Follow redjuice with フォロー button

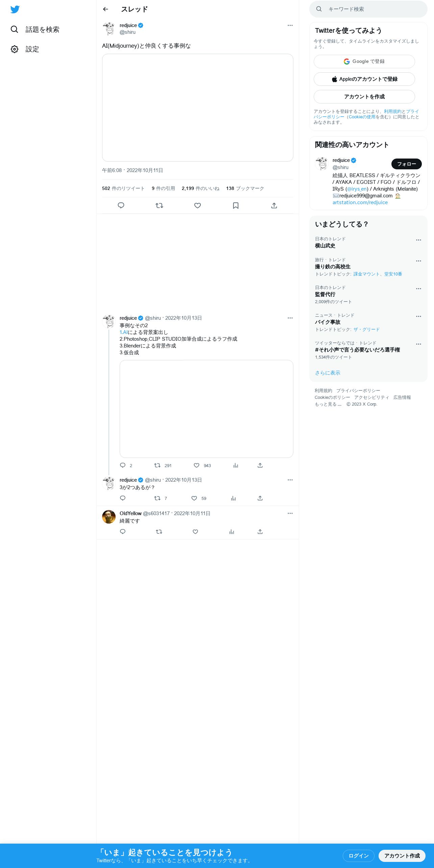point(406,164)
